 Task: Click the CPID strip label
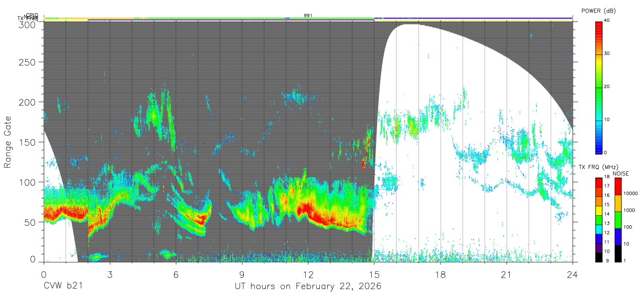click(32, 15)
